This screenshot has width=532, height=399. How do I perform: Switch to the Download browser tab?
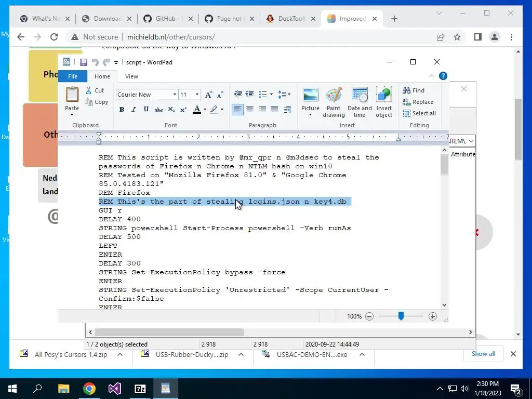click(107, 19)
